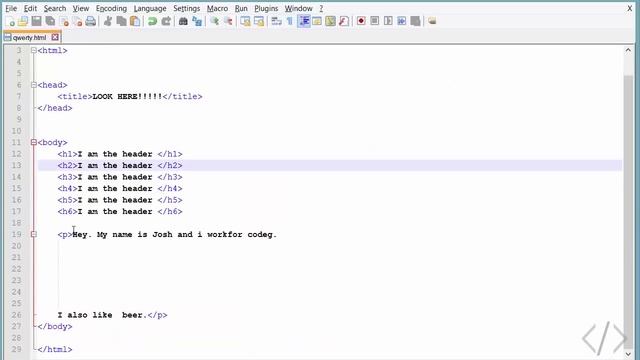Close the qwerty.html tab with red X
640x360 pixels.
pyautogui.click(x=55, y=38)
